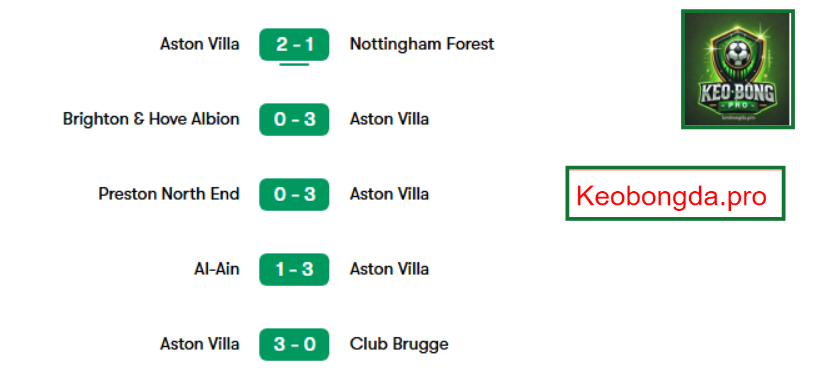Click the Al-Ain team name

[x=217, y=269]
